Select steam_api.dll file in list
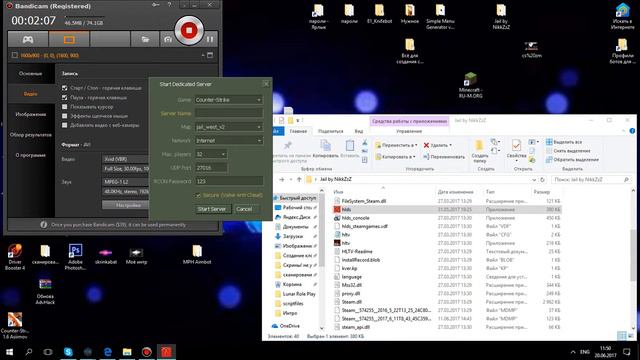 point(356,327)
